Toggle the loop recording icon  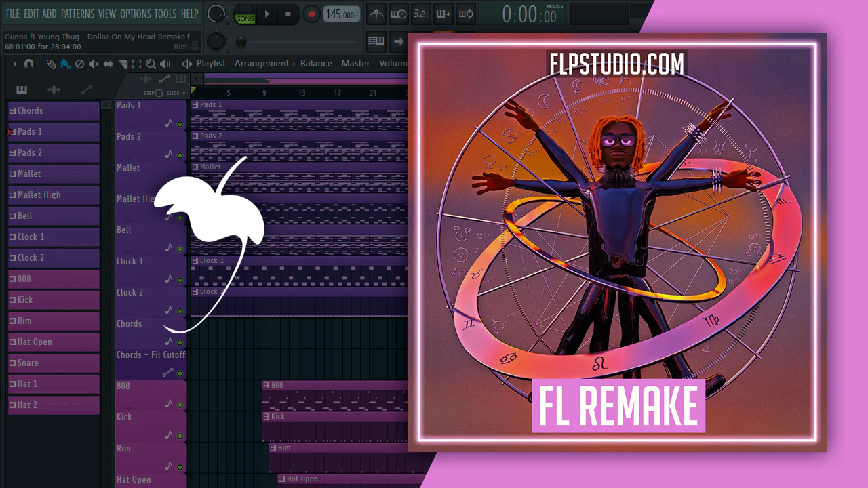pos(466,14)
